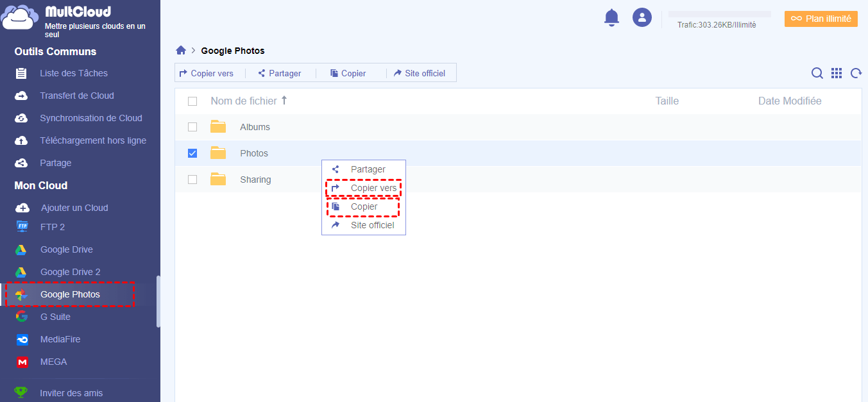This screenshot has width=868, height=402.
Task: Click the MultCloud cloud logo
Action: (21, 17)
